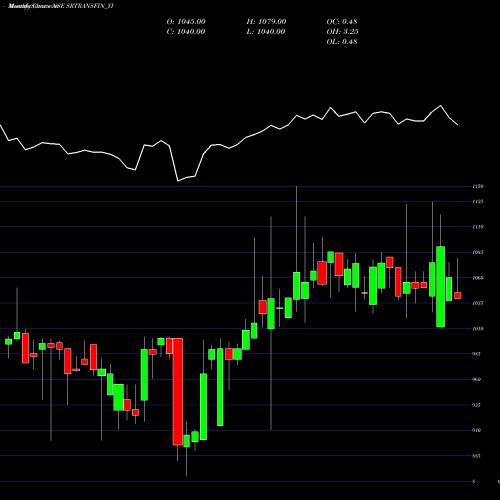Click the low price value L: 1040.00
Screen dimensions: 500x500
(266, 32)
